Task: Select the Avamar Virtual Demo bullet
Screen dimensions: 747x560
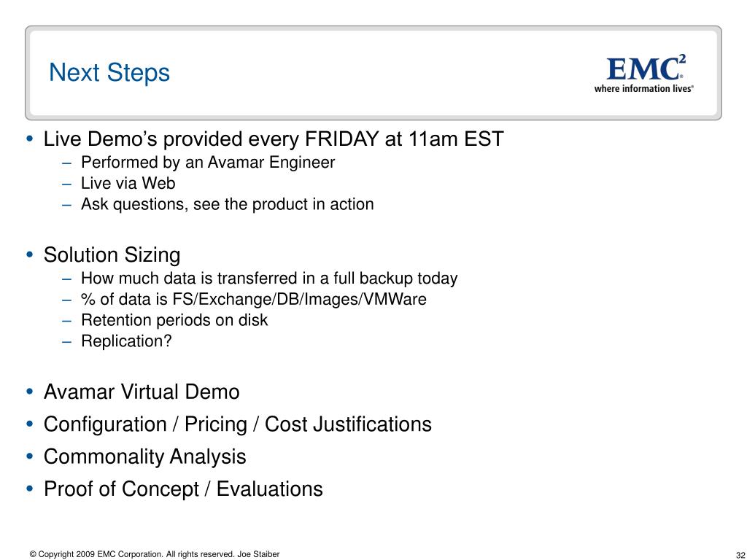Action: pyautogui.click(x=142, y=392)
